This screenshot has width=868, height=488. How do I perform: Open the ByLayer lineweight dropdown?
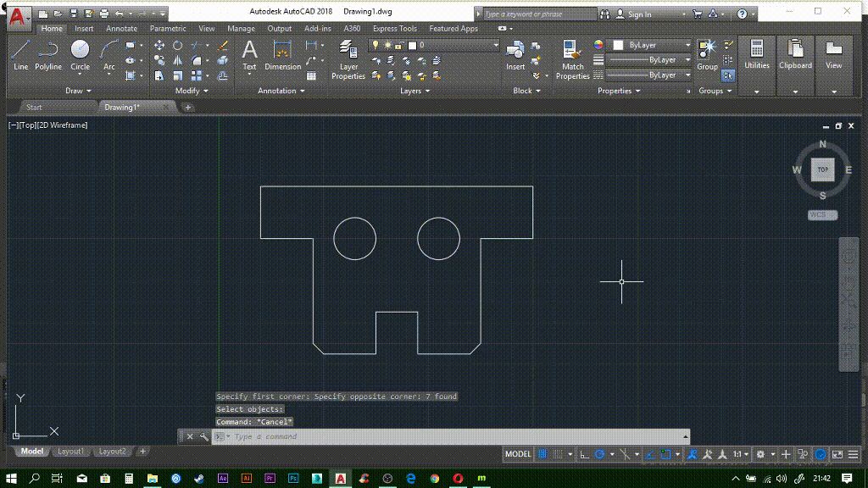pyautogui.click(x=688, y=60)
